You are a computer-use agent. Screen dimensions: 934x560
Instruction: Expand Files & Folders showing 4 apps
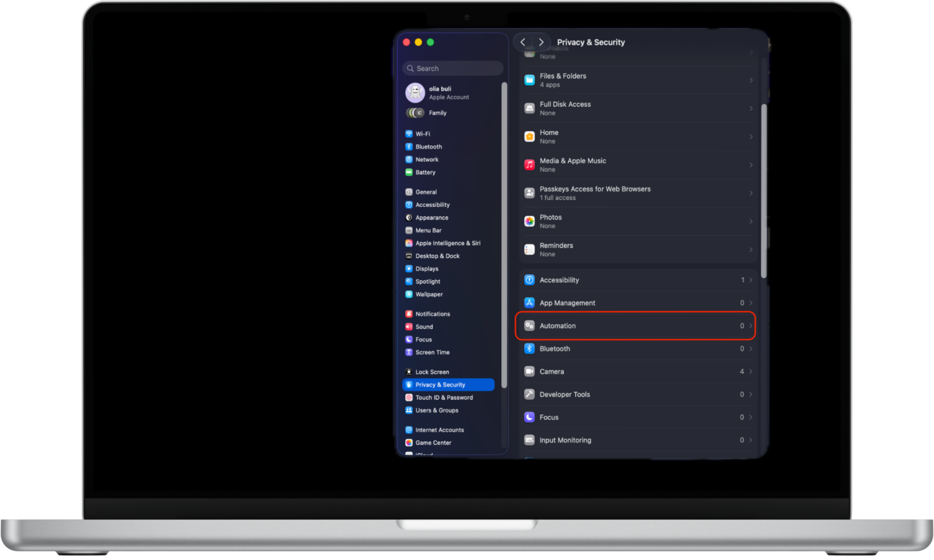(x=638, y=80)
